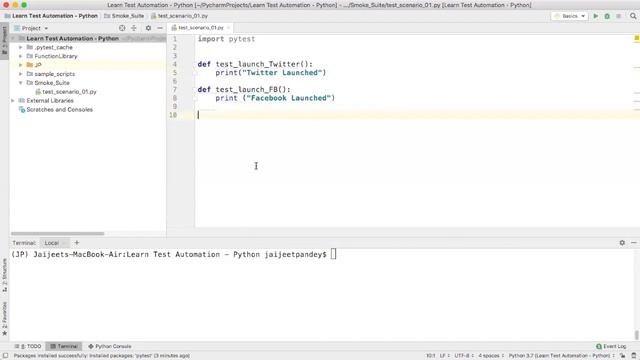
Task: Switch to the TODO tool window tab
Action: click(28, 346)
